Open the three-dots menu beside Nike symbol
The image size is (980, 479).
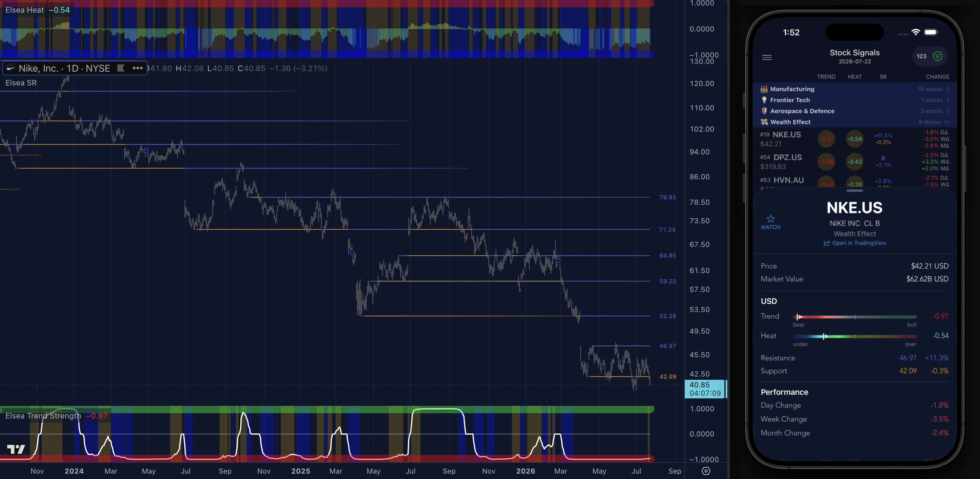pos(138,68)
